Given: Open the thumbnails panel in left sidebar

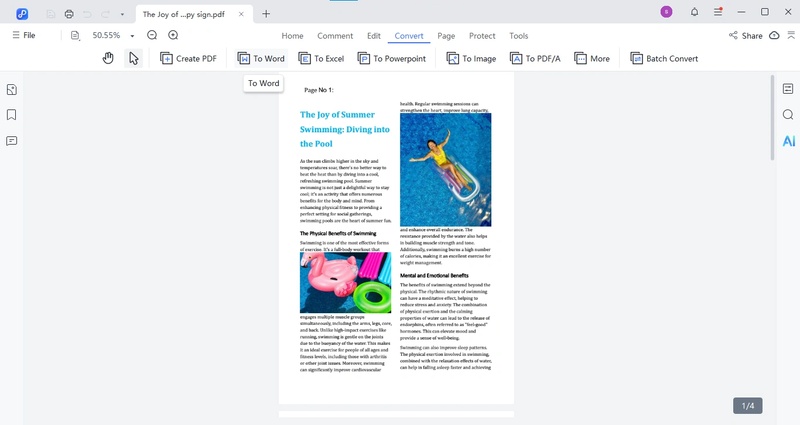Looking at the screenshot, I should [x=12, y=90].
